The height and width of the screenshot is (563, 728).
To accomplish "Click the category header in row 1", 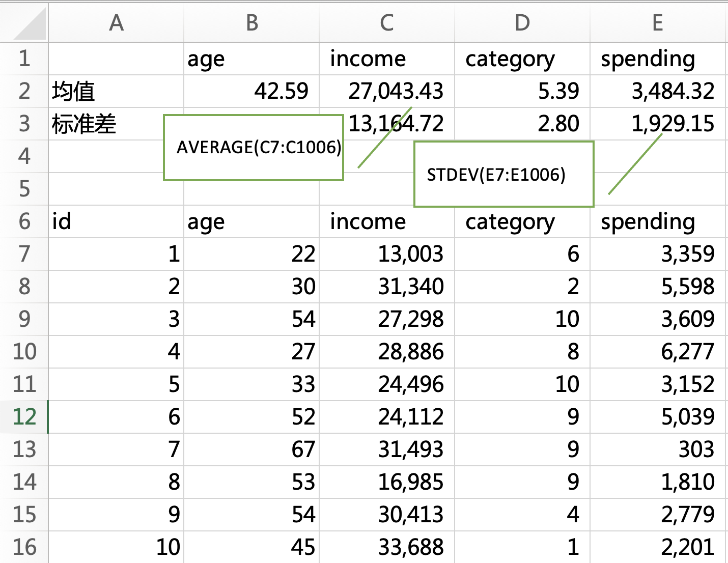I will (522, 59).
